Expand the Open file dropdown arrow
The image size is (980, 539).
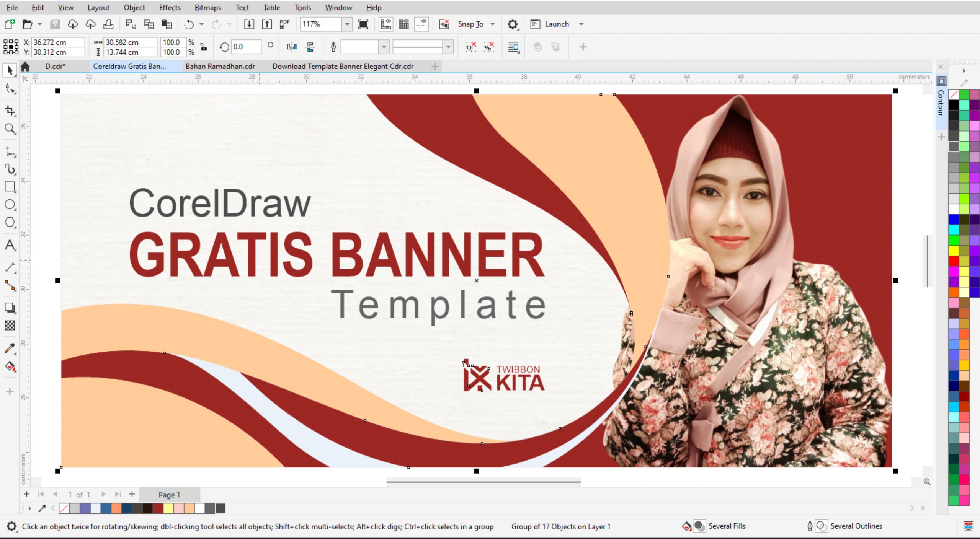click(x=39, y=24)
